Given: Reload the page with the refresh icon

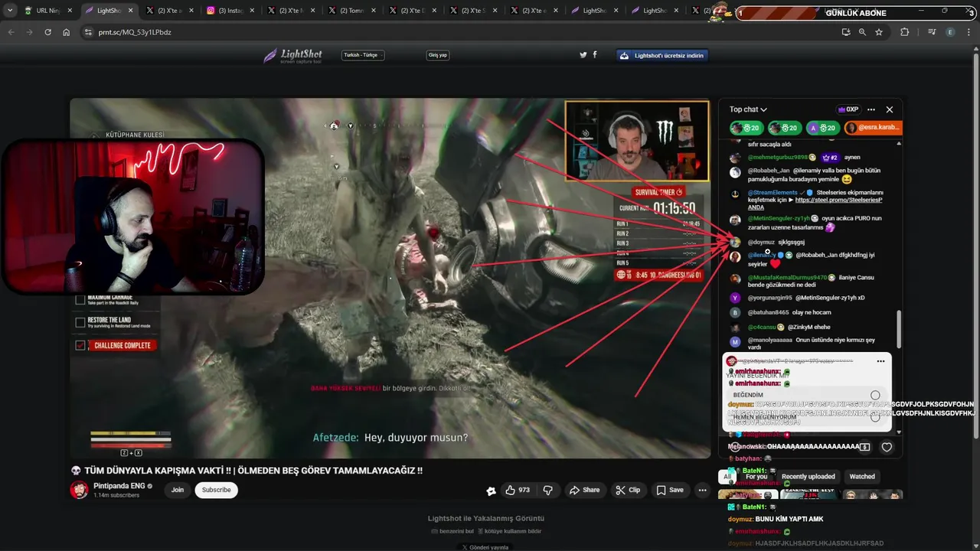Looking at the screenshot, I should tap(47, 32).
